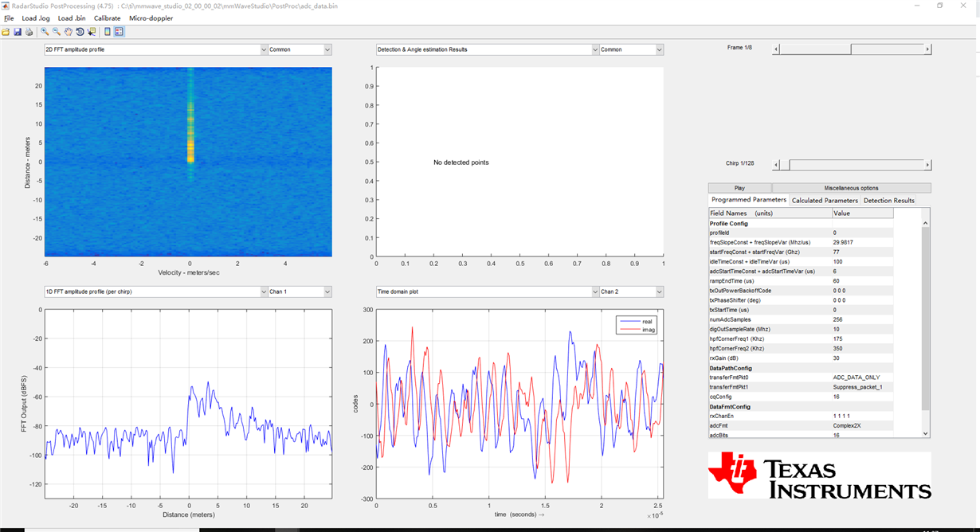Click the value 29.9817

[844, 242]
